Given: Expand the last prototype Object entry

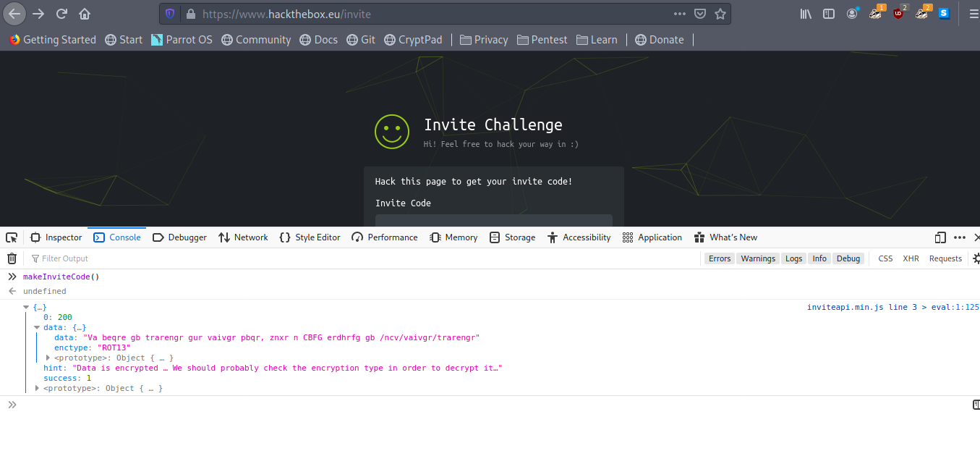Looking at the screenshot, I should point(38,389).
